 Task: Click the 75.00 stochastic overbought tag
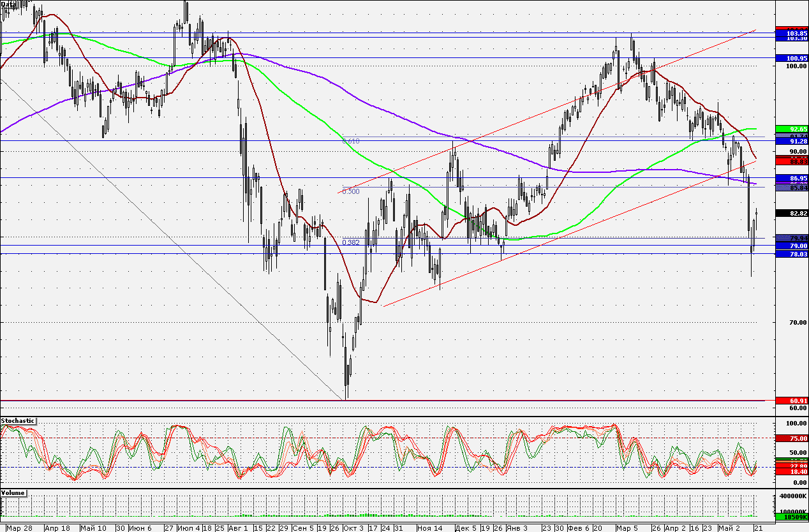pyautogui.click(x=791, y=438)
